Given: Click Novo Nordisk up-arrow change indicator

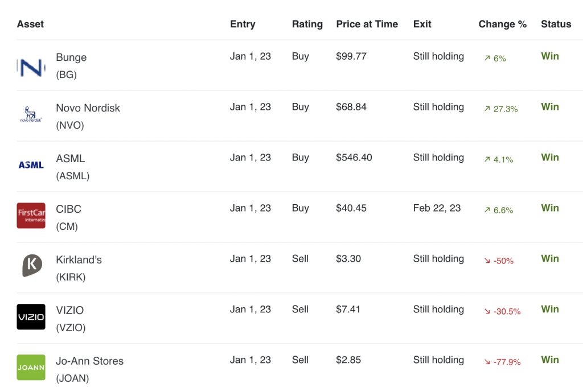Looking at the screenshot, I should pyautogui.click(x=487, y=109).
